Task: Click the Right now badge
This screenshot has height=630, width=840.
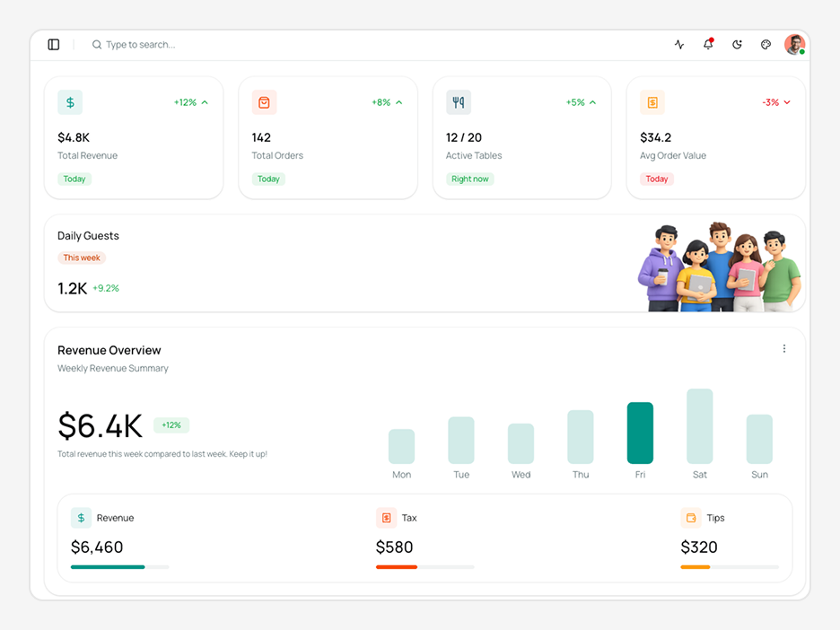Action: (470, 179)
